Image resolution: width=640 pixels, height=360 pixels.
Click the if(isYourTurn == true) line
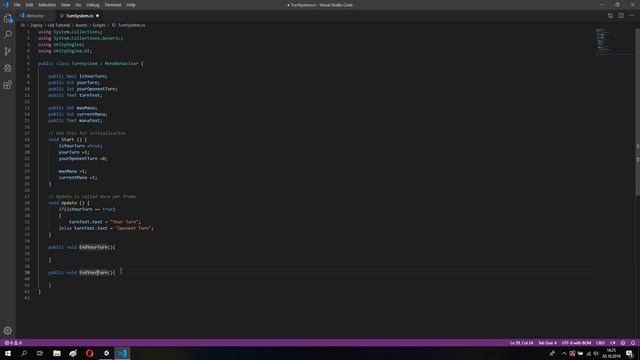coord(87,209)
